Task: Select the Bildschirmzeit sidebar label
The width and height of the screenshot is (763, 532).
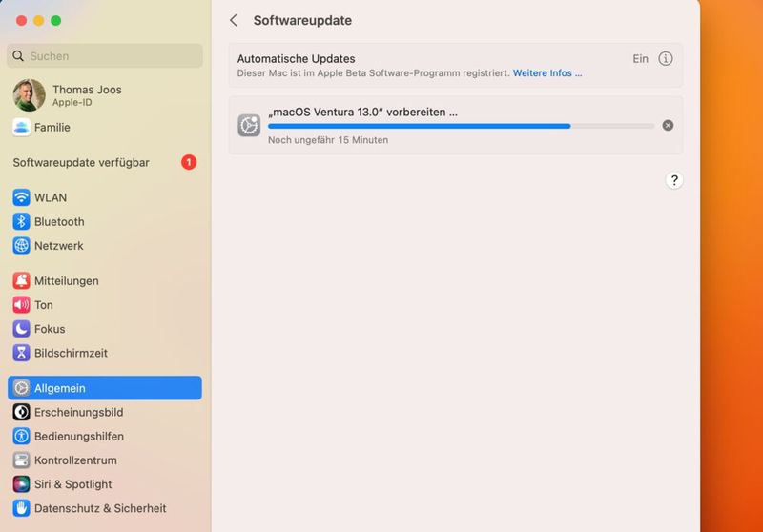Action: tap(71, 353)
